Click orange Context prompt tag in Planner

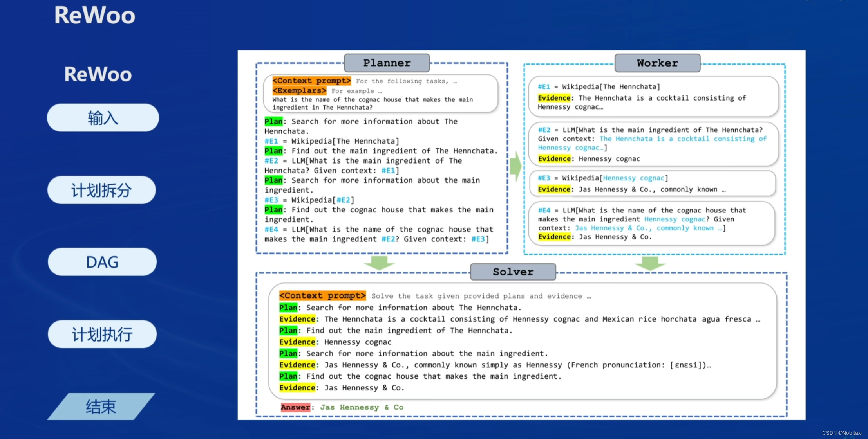pyautogui.click(x=311, y=81)
